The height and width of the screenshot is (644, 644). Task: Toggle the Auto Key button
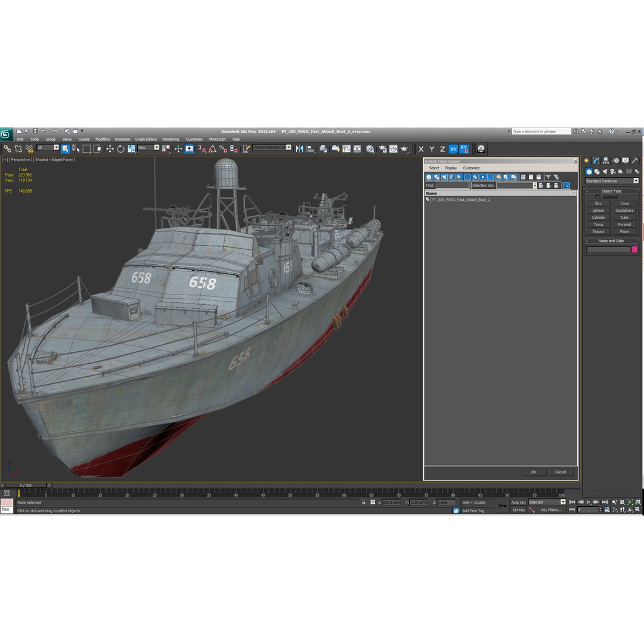(x=518, y=502)
